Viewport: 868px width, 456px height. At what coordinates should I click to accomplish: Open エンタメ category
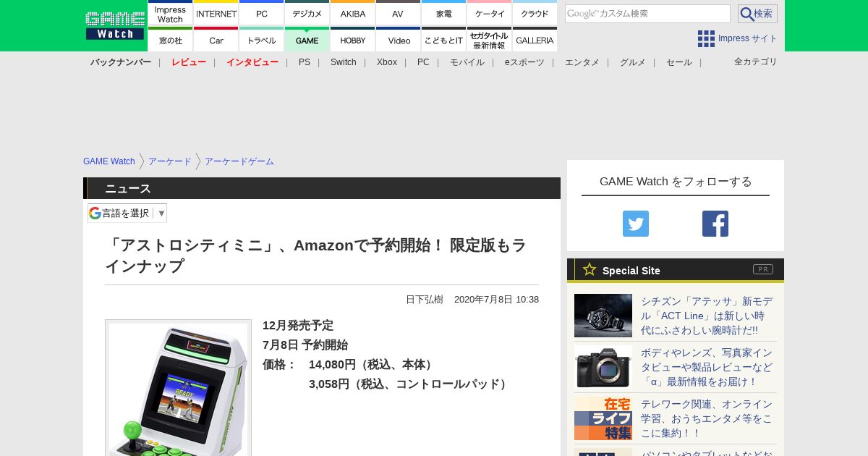582,62
